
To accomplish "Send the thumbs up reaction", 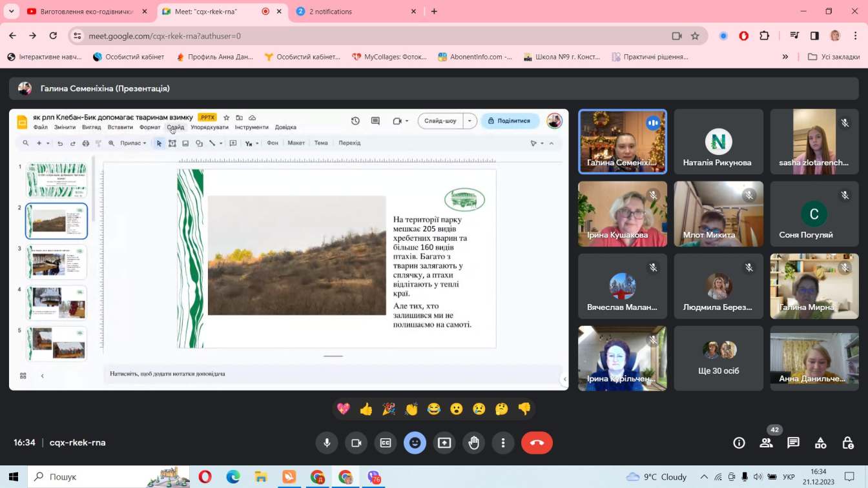I will 366,409.
